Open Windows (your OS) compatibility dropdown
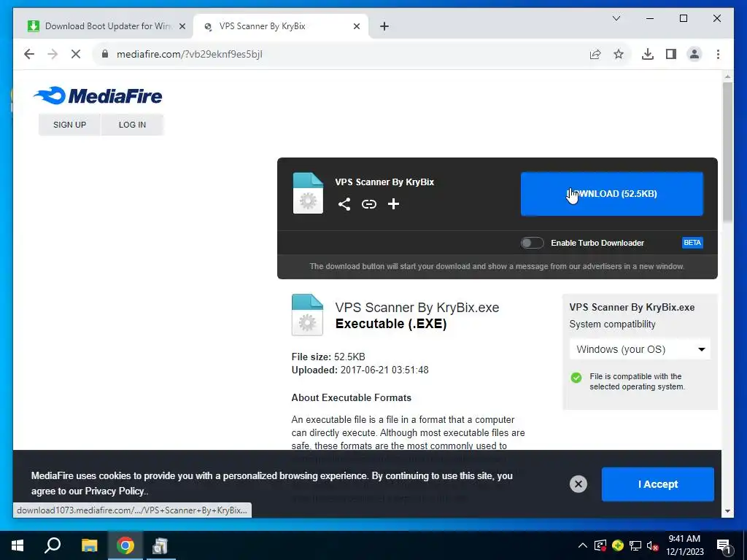This screenshot has height=560, width=747. point(640,349)
